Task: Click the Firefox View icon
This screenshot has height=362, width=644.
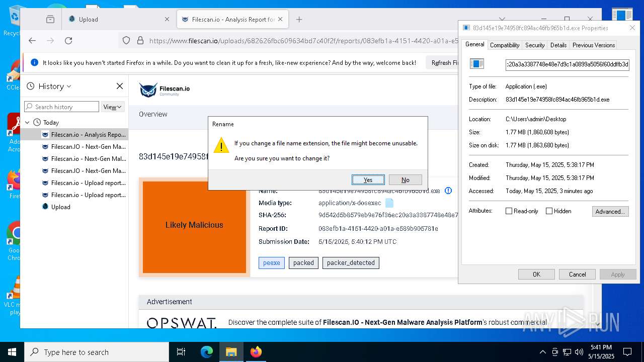Action: (x=50, y=20)
